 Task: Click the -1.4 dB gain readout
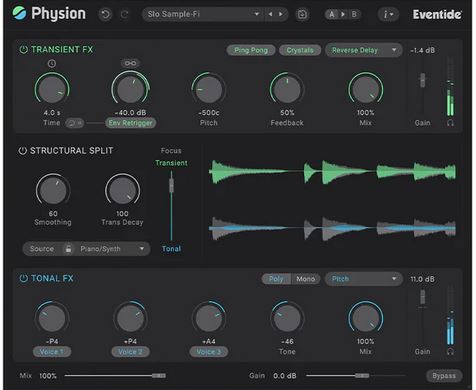[x=422, y=50]
